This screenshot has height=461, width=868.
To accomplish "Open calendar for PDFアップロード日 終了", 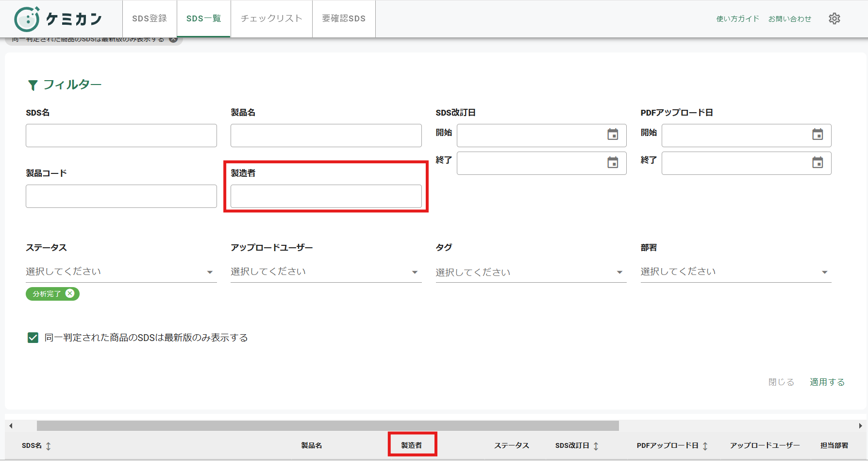I will (x=818, y=162).
